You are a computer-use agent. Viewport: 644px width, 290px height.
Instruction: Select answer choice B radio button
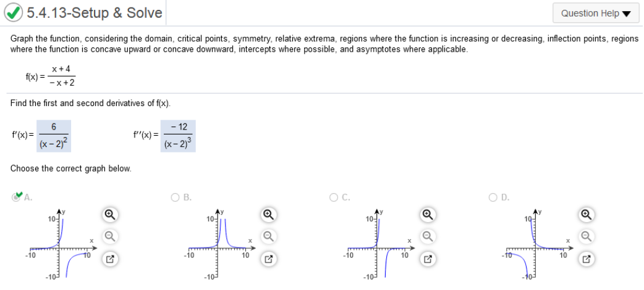(x=176, y=197)
